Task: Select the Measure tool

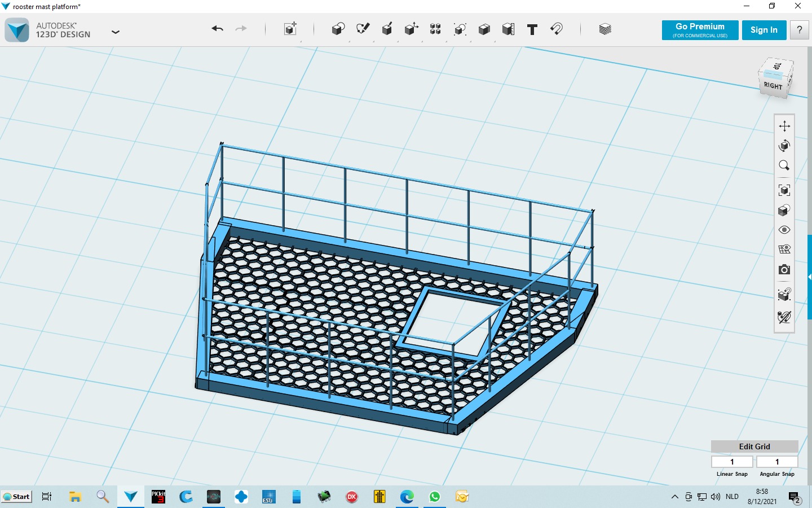Action: point(508,29)
